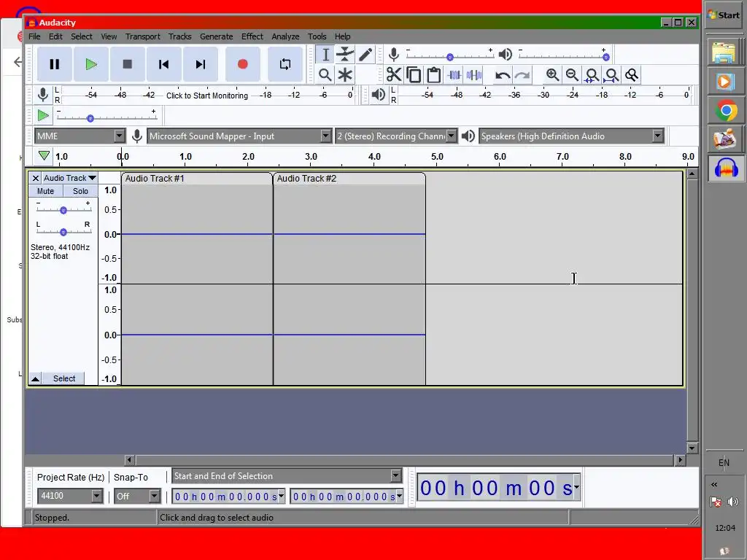The height and width of the screenshot is (560, 747).
Task: Click Click to Start Monitoring meter
Action: 206,96
